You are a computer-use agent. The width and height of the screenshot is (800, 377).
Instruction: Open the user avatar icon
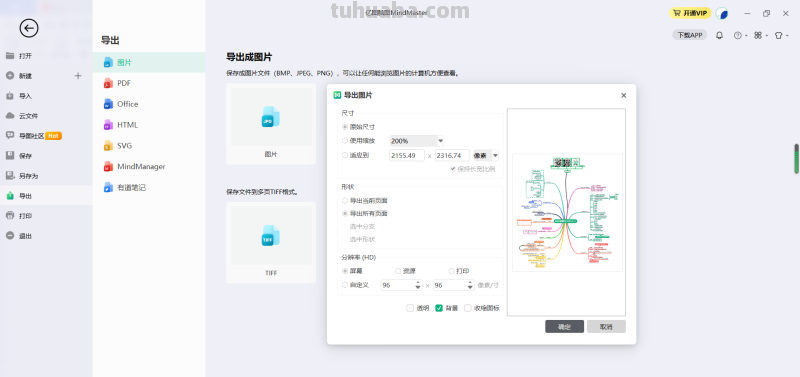[722, 13]
